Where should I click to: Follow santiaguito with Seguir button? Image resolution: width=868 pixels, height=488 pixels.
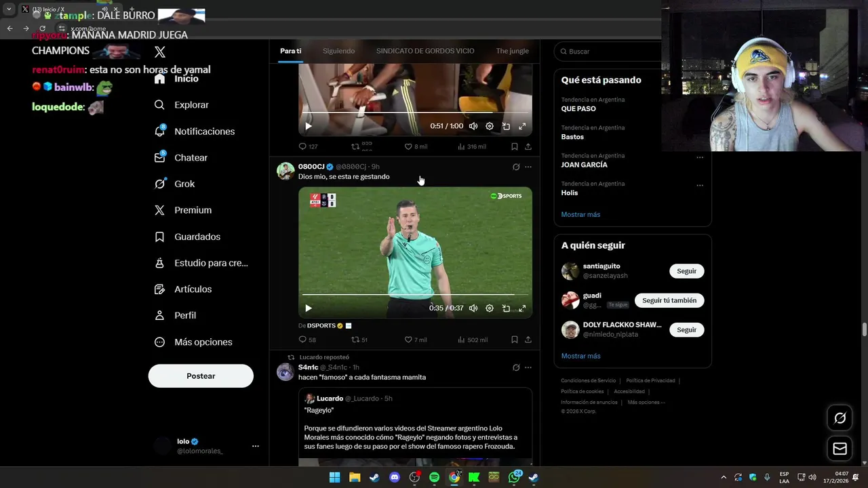coord(686,271)
